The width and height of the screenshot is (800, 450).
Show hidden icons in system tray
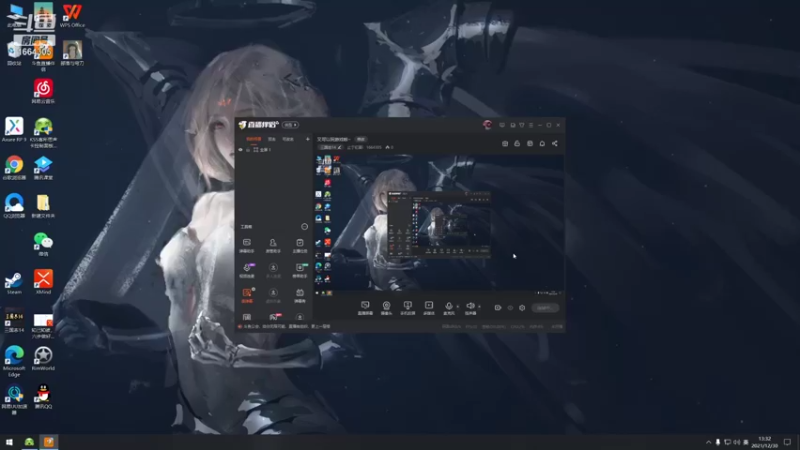pos(708,442)
